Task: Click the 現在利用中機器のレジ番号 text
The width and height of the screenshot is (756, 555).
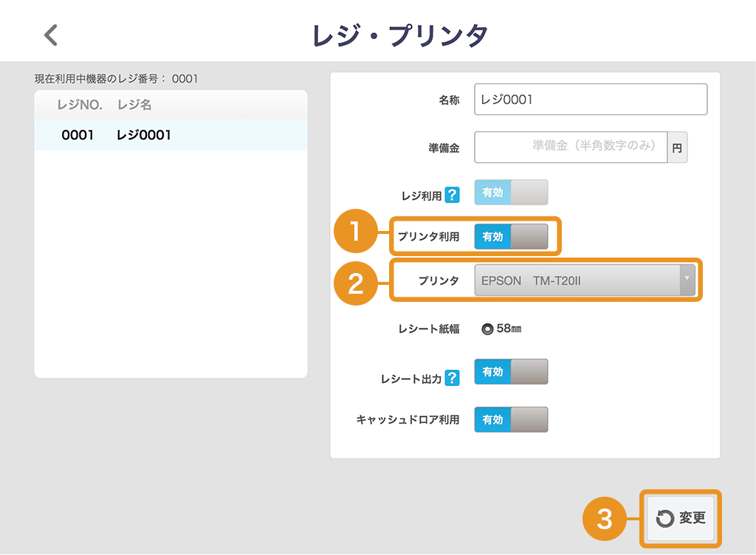Action: (116, 78)
